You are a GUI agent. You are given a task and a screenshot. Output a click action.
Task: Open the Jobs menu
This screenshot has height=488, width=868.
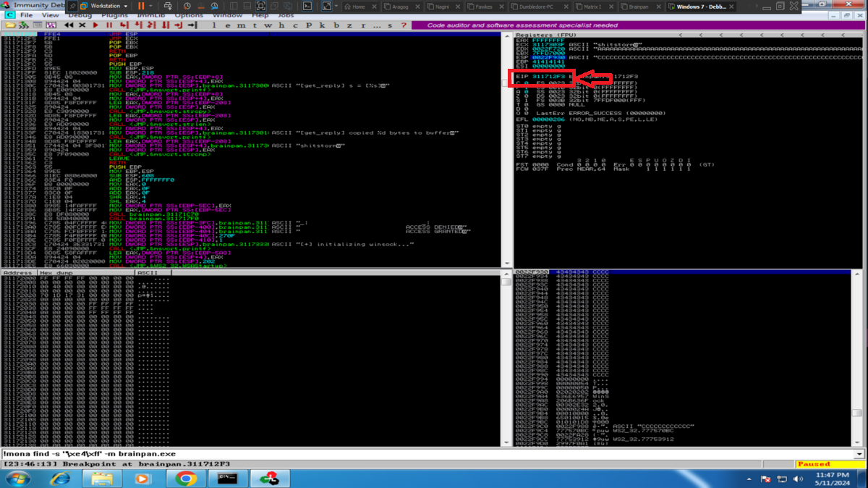[286, 14]
